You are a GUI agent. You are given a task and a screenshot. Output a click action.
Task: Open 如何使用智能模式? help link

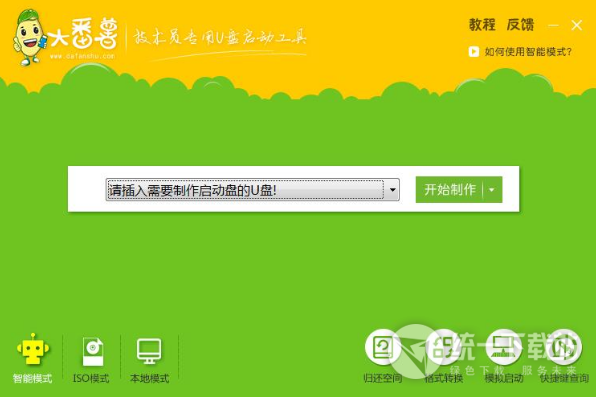tap(528, 52)
